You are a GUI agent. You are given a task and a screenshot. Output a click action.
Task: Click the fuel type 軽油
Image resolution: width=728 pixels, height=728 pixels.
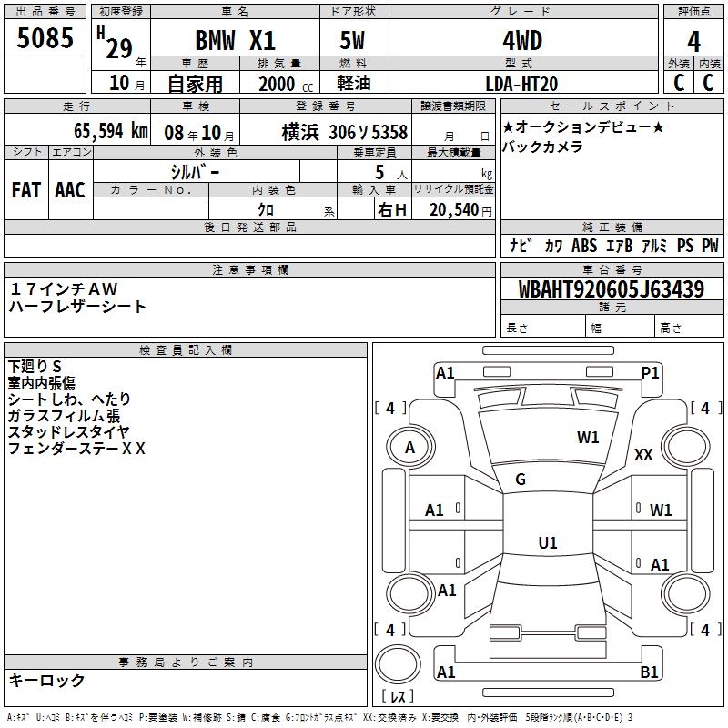pyautogui.click(x=354, y=83)
